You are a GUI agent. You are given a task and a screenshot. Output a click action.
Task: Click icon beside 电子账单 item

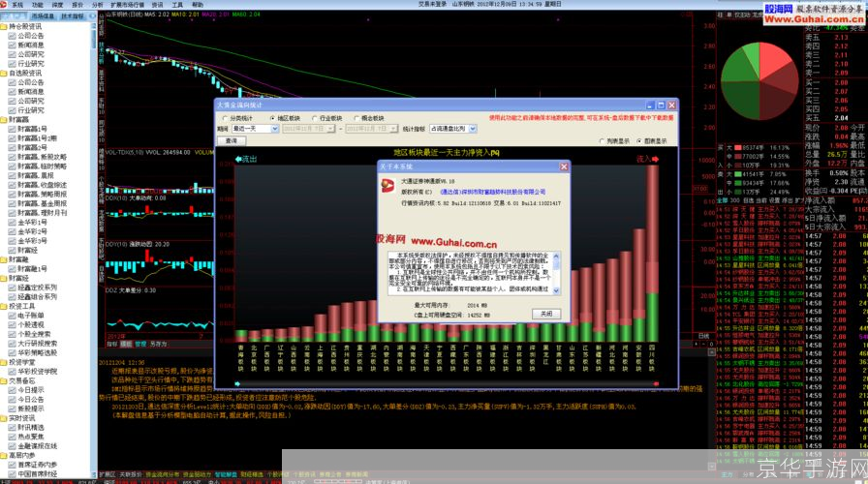click(13, 316)
